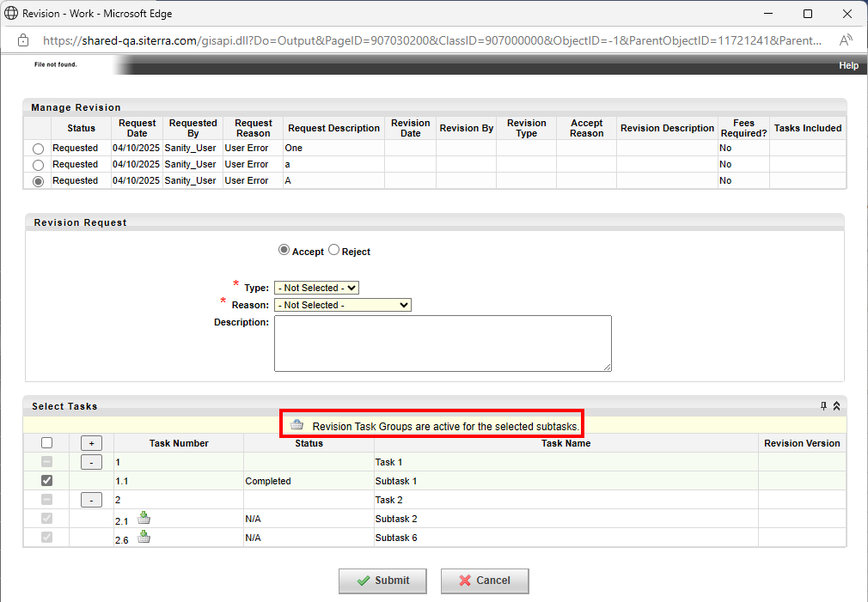Open the Help menu item
This screenshot has width=868, height=602.
pos(848,65)
